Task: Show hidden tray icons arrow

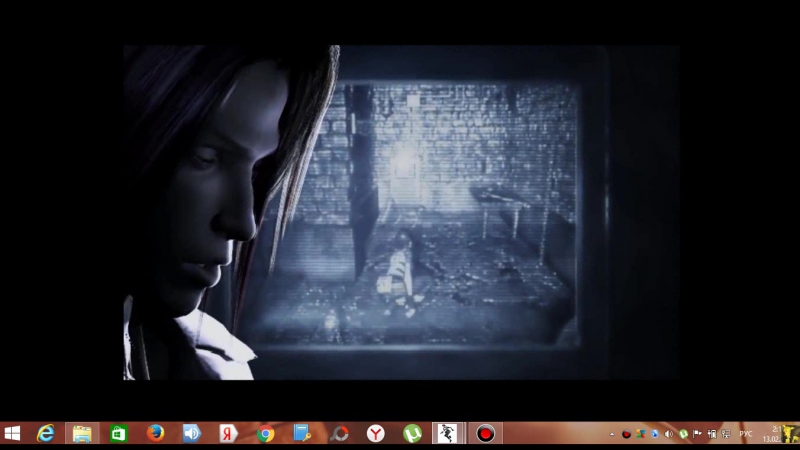Action: point(612,435)
